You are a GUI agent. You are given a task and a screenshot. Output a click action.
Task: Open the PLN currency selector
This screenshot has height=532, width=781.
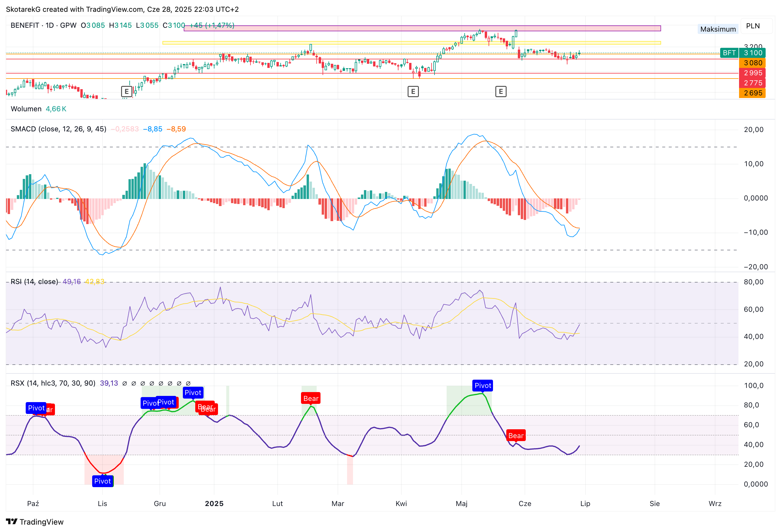pyautogui.click(x=756, y=26)
